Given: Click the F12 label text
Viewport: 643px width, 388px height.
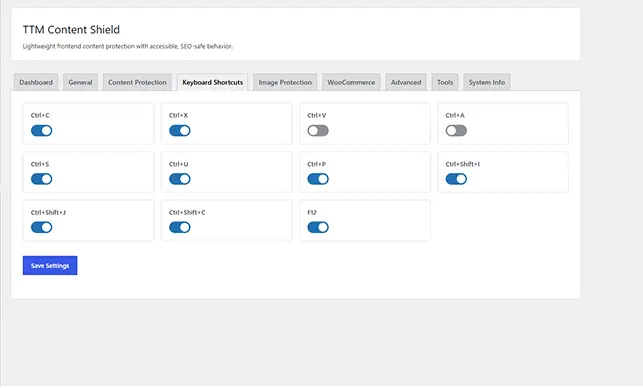Looking at the screenshot, I should point(312,212).
